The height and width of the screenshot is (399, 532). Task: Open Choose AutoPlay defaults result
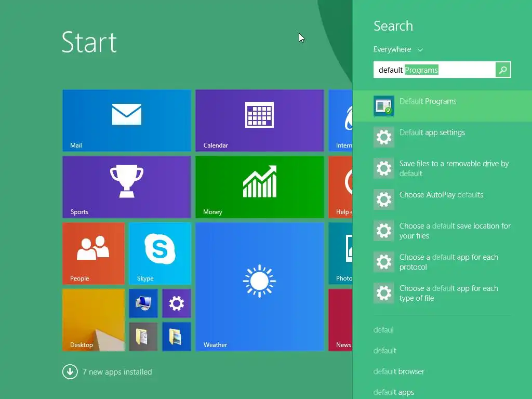443,199
